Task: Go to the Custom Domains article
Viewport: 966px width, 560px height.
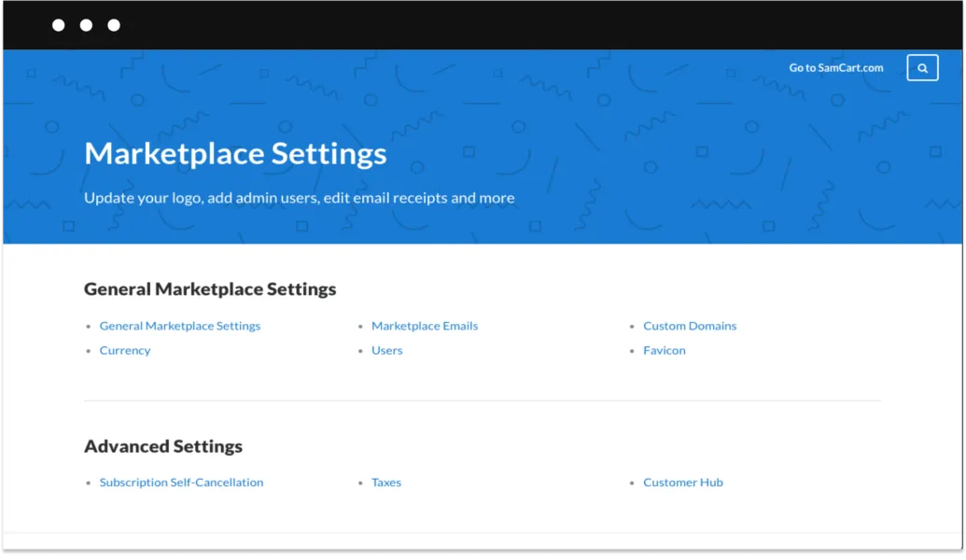Action: 690,326
